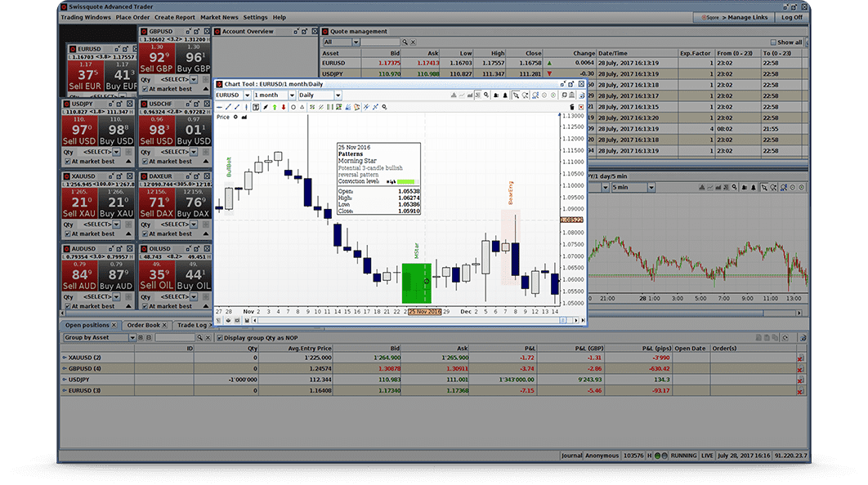868x485 pixels.
Task: Check Show all in Quote management
Action: (773, 42)
